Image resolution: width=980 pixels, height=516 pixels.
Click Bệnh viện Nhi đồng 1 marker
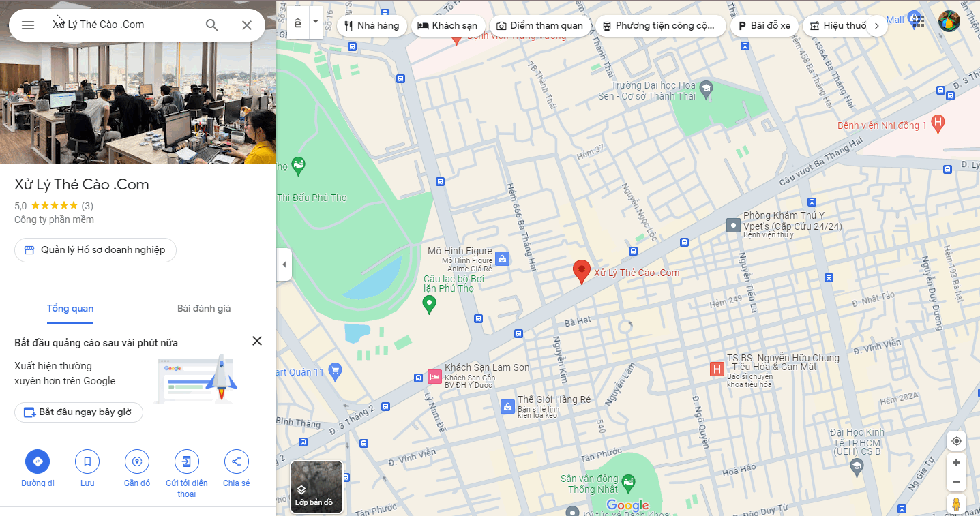point(938,123)
